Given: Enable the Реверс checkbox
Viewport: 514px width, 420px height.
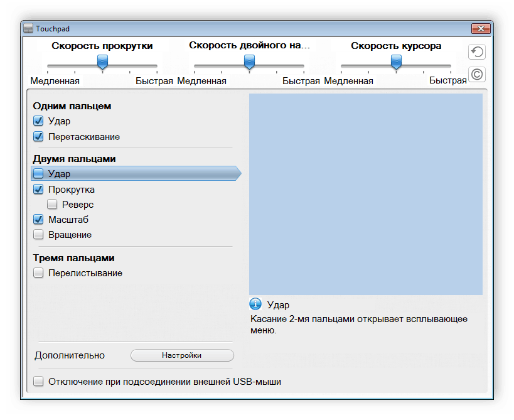Looking at the screenshot, I should coord(52,204).
